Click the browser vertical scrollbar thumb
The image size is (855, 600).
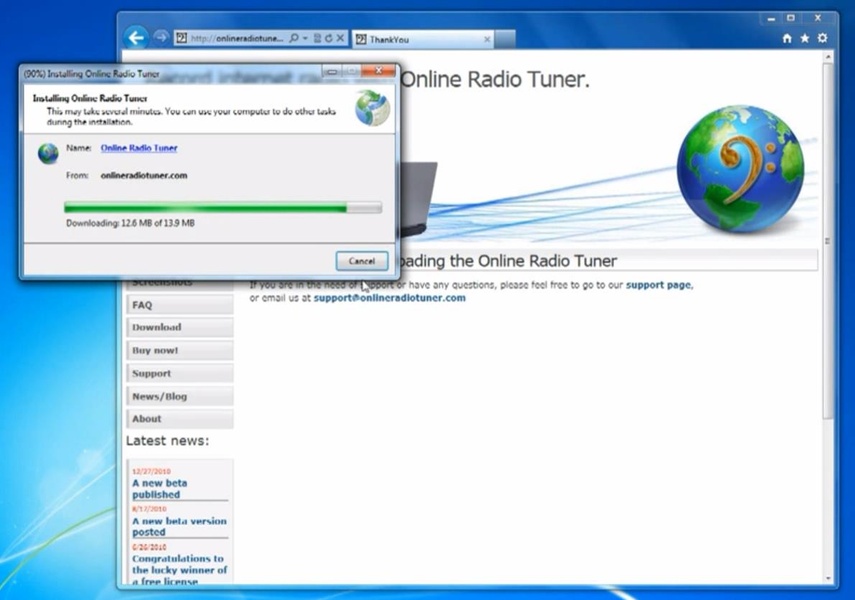click(x=828, y=241)
